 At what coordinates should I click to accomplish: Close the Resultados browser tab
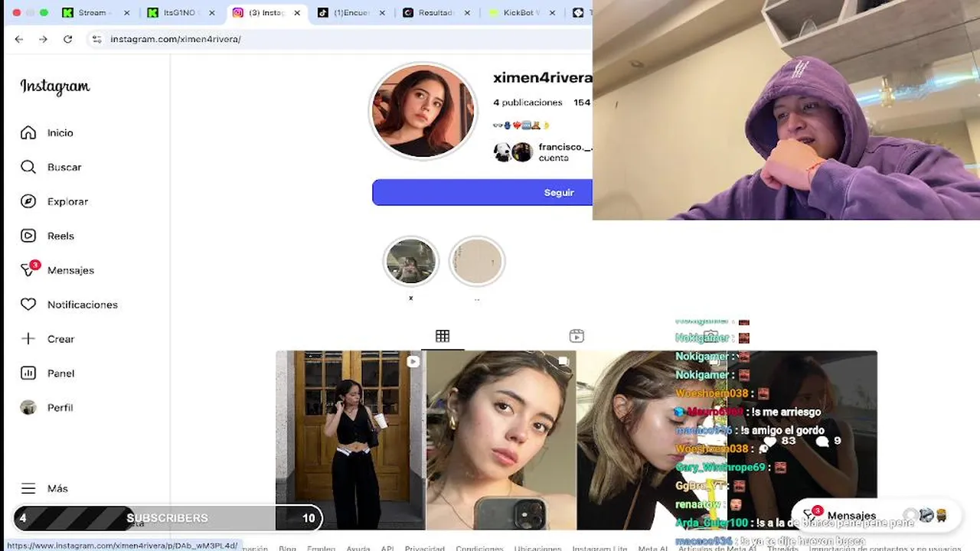click(467, 13)
